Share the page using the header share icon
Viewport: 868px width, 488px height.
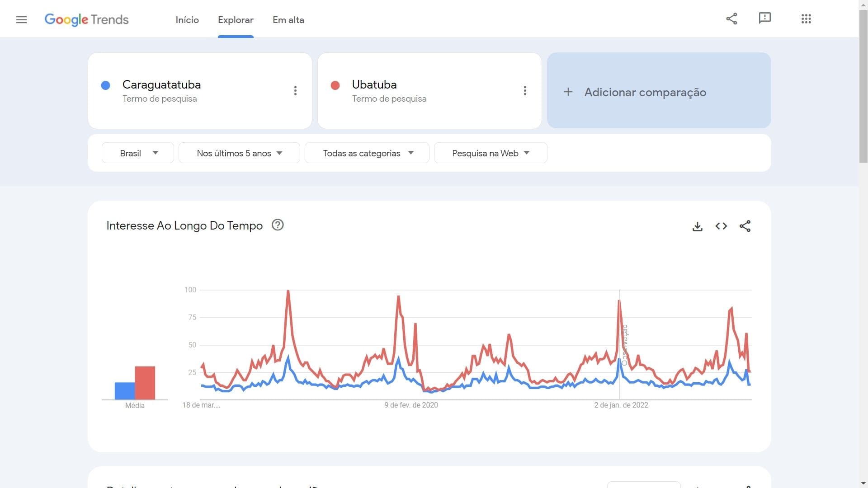coord(731,19)
